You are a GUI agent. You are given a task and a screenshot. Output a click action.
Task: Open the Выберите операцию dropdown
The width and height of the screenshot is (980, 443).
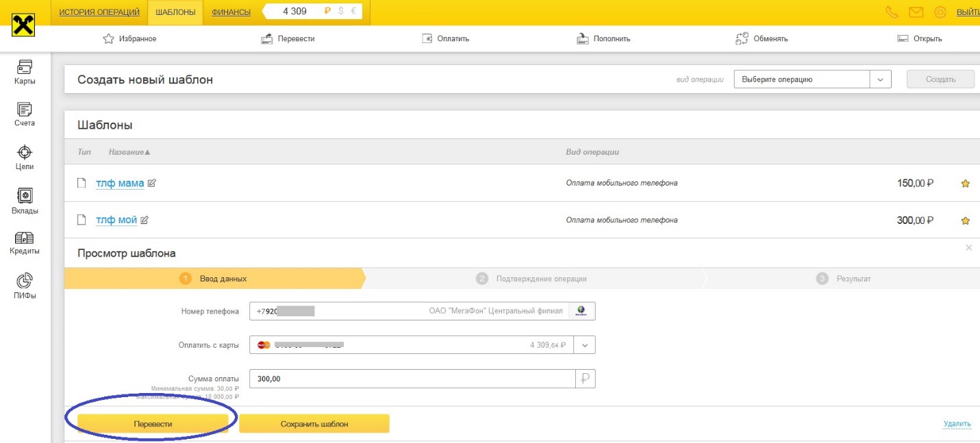pos(812,79)
